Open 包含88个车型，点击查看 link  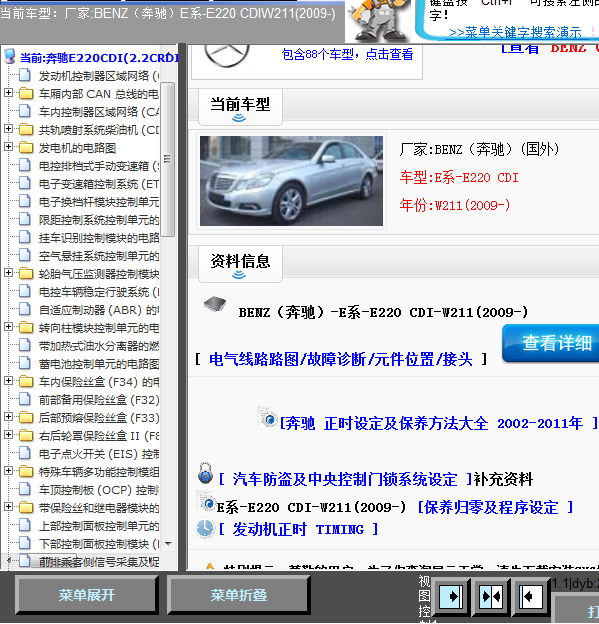point(347,55)
